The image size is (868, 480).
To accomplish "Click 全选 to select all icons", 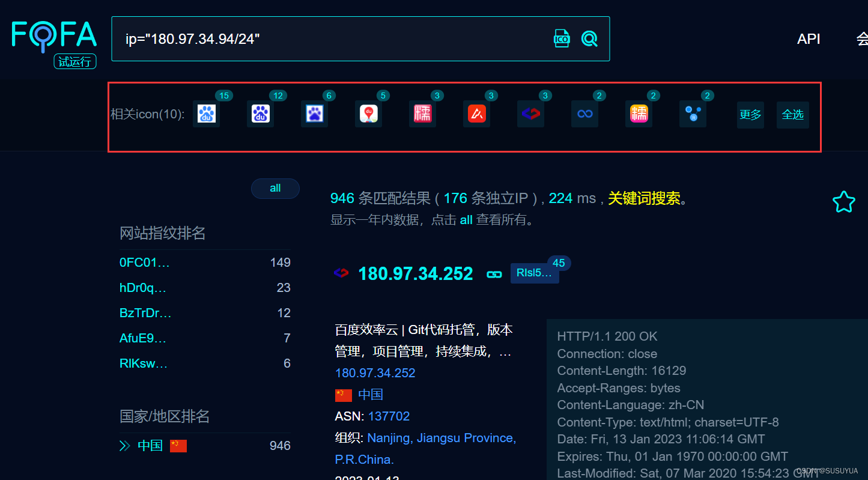I will (793, 115).
